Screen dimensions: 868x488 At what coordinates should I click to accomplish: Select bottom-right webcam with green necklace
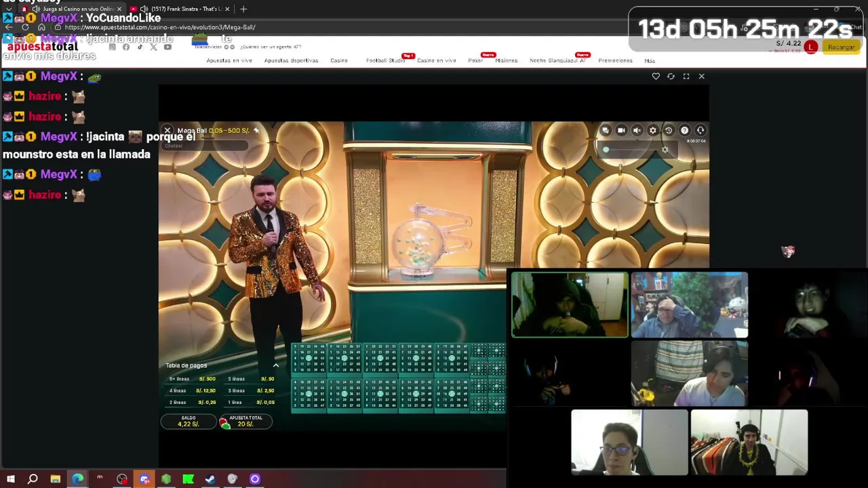pos(749,442)
